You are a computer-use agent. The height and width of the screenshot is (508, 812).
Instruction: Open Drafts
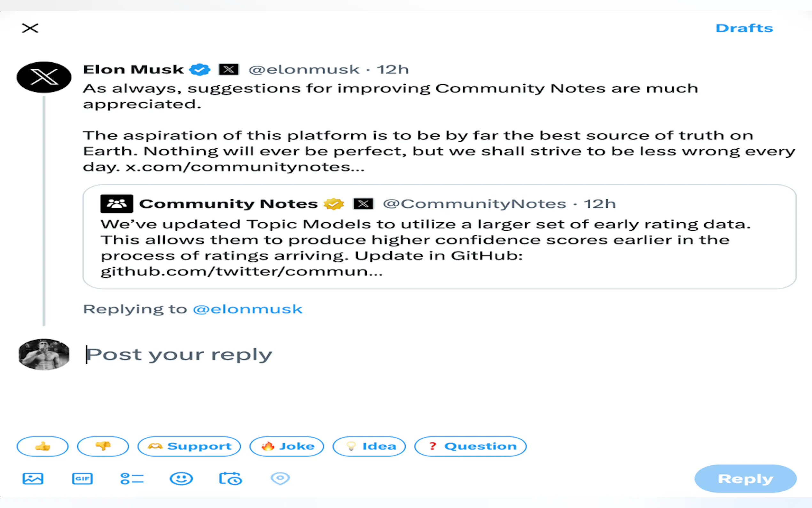(x=744, y=28)
